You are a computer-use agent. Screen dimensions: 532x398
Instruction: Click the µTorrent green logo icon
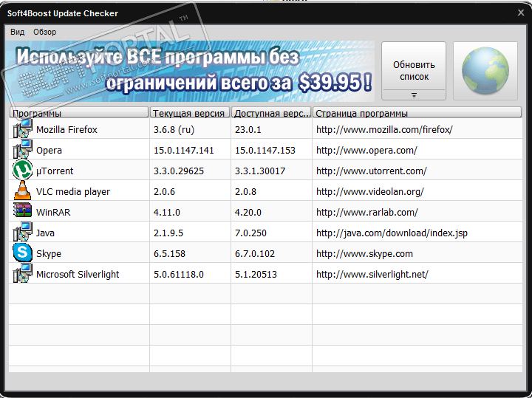(22, 170)
